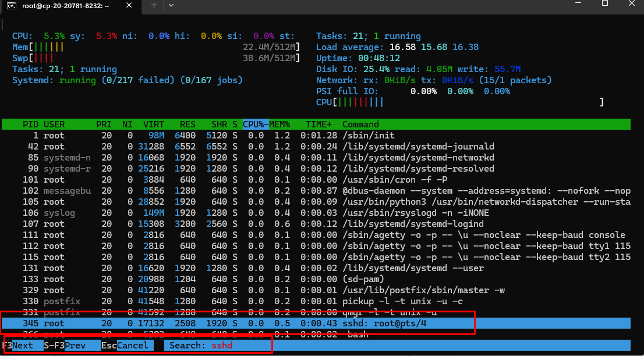The width and height of the screenshot is (644, 356).
Task: Click the TIME+ column header
Action: coord(319,124)
